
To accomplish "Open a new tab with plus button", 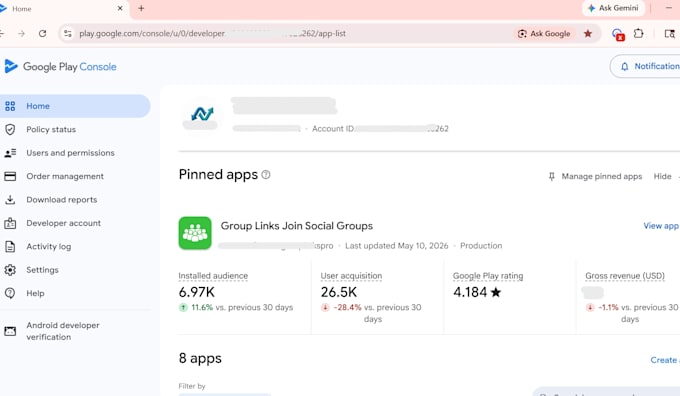I will pos(141,8).
